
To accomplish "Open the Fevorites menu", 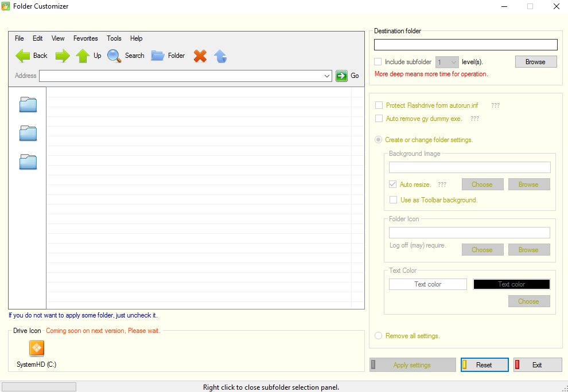I will pos(85,38).
